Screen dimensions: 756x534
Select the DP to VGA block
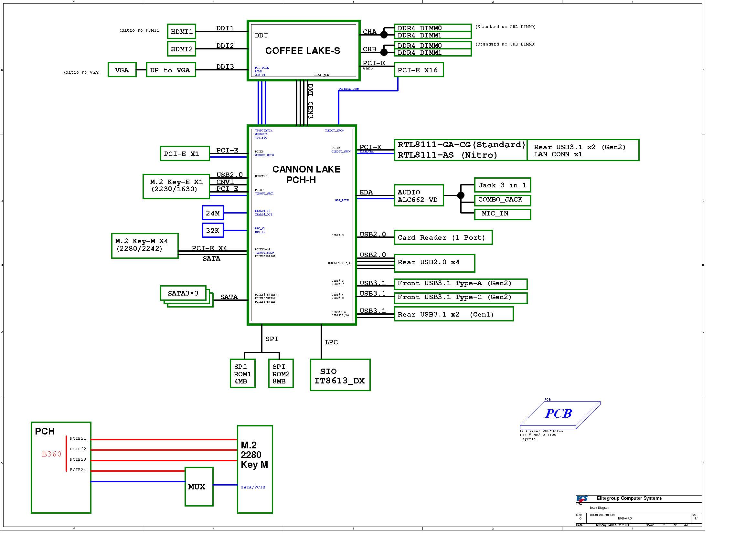(171, 70)
